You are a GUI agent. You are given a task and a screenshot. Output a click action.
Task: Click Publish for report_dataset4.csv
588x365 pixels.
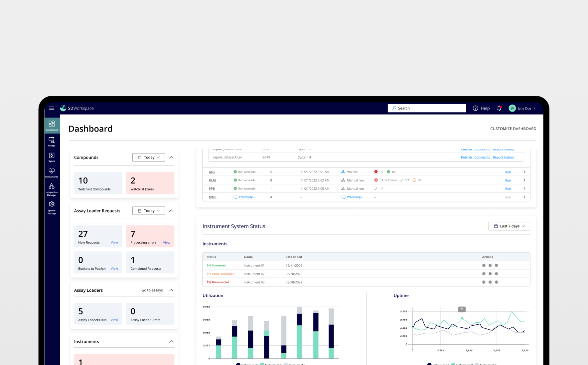[466, 157]
